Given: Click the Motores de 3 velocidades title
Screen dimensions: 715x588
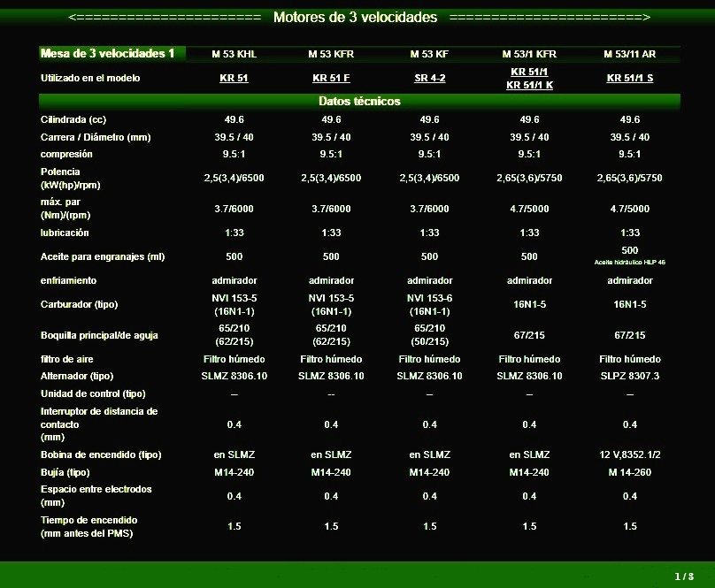Looking at the screenshot, I should (355, 18).
